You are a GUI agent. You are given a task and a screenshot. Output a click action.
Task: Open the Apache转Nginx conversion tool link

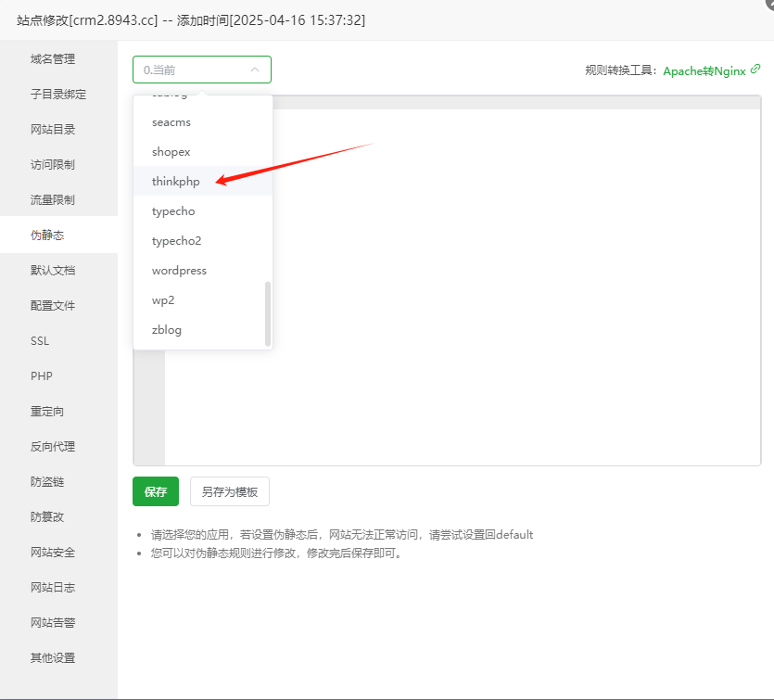[704, 70]
